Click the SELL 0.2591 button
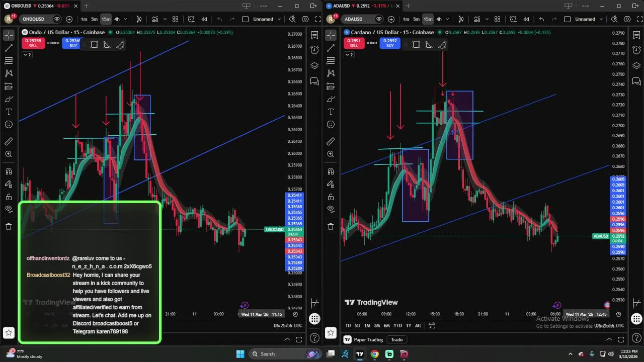 354,43
